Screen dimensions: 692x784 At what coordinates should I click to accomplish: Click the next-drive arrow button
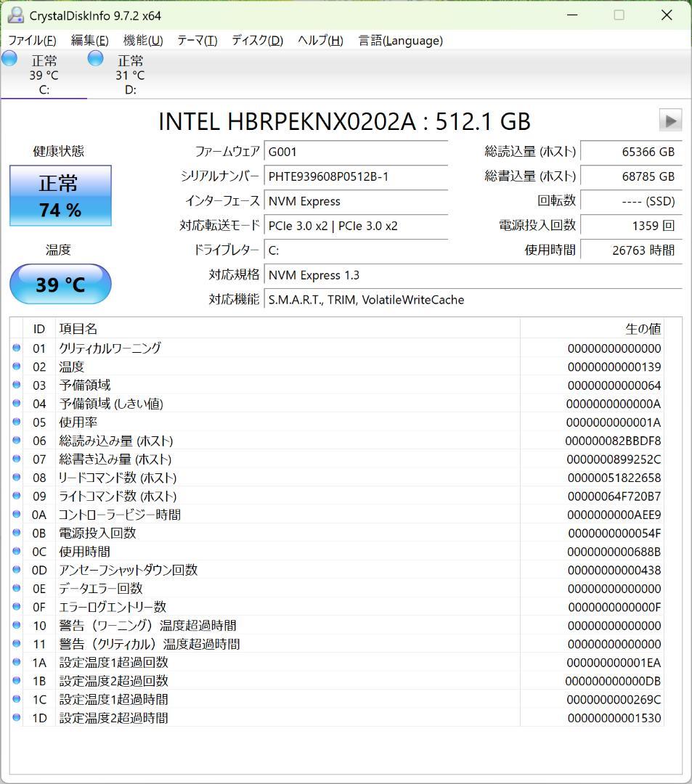tap(669, 121)
